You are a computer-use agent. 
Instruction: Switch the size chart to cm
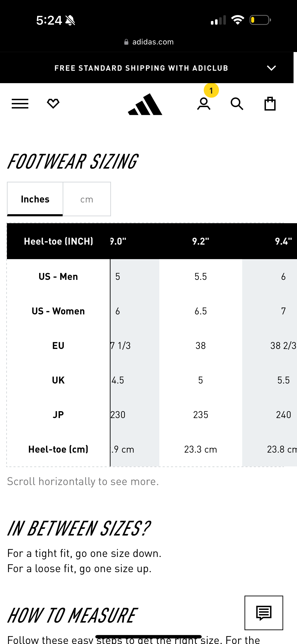pos(87,199)
